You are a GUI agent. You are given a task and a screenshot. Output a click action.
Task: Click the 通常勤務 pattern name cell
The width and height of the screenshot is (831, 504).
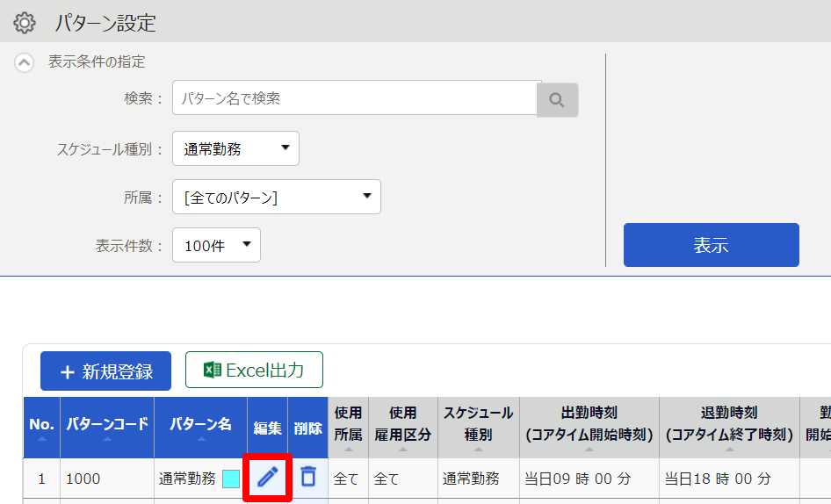coord(201,479)
